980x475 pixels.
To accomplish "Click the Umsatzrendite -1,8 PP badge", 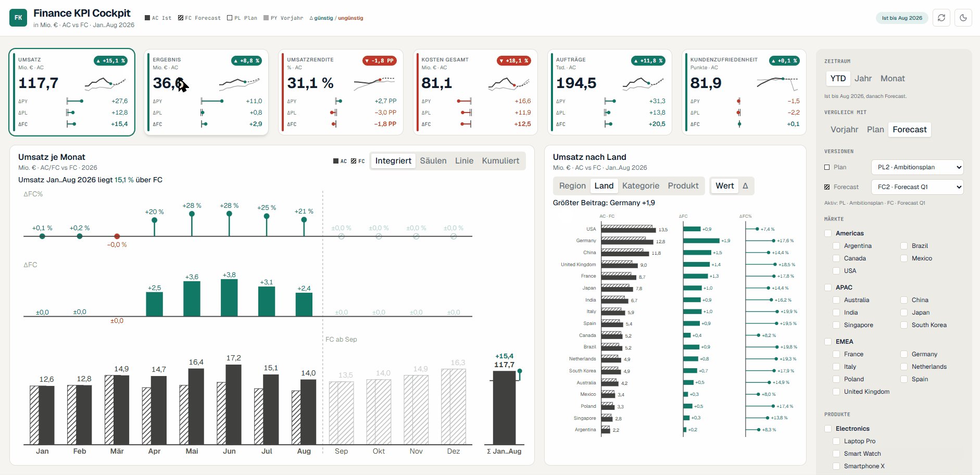I will [380, 61].
